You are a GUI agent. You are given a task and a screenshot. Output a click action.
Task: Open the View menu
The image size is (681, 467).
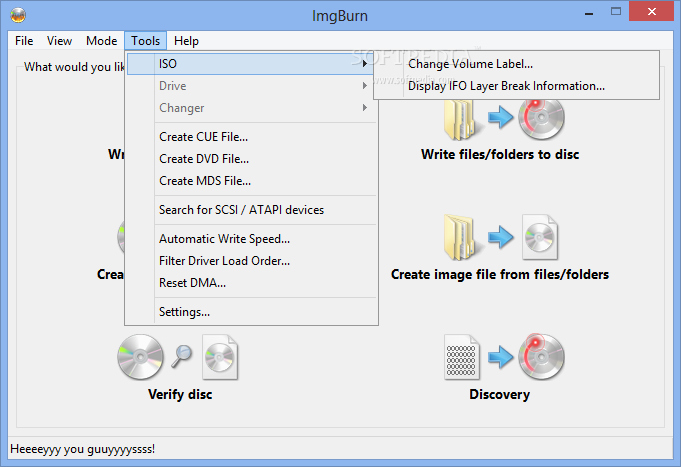coord(59,41)
